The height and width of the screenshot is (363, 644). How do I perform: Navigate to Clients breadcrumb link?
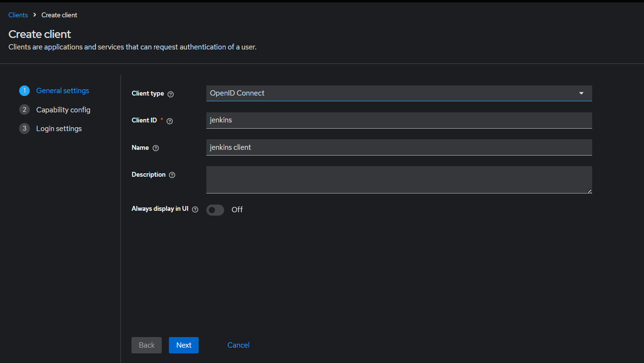pos(18,15)
